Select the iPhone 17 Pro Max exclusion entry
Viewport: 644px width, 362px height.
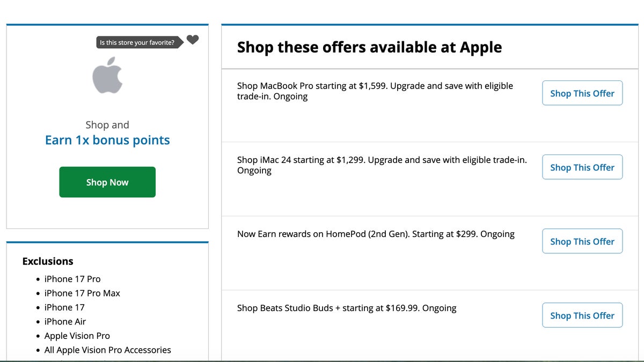point(82,293)
